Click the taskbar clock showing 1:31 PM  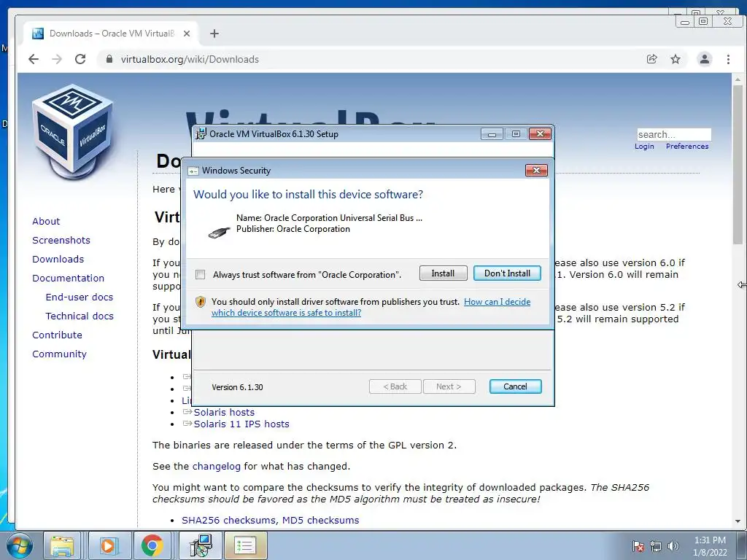pos(710,546)
